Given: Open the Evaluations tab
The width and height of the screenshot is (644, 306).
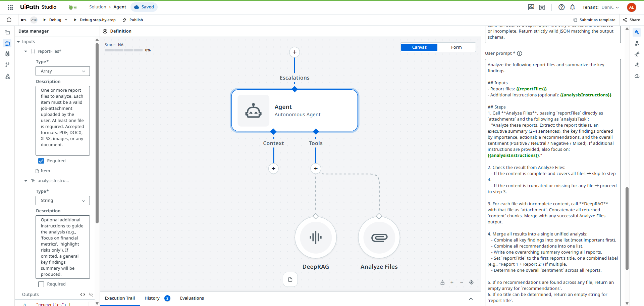Looking at the screenshot, I should point(192,298).
